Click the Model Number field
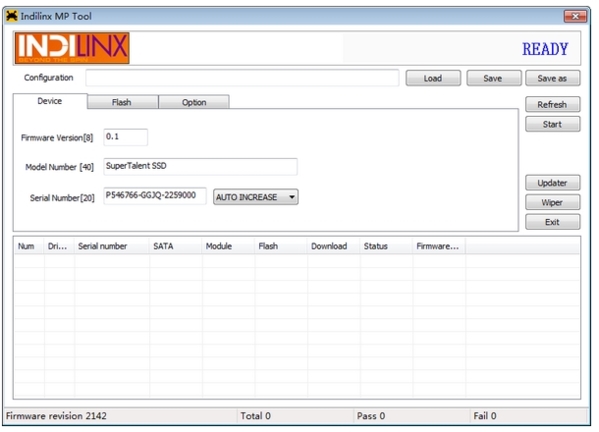 coord(200,167)
